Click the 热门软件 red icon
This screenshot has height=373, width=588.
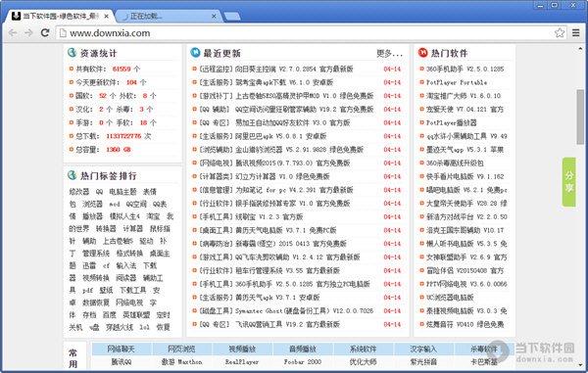pyautogui.click(x=423, y=53)
